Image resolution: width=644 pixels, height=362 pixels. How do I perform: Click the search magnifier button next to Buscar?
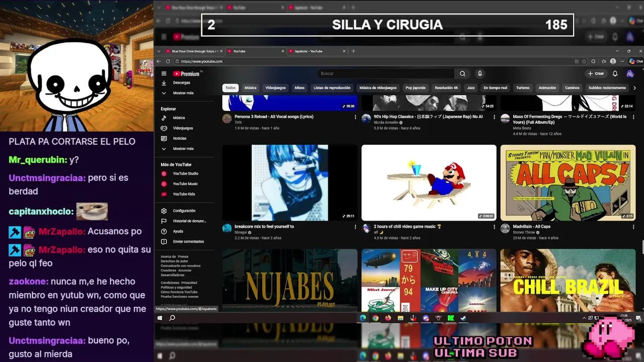[x=462, y=73]
